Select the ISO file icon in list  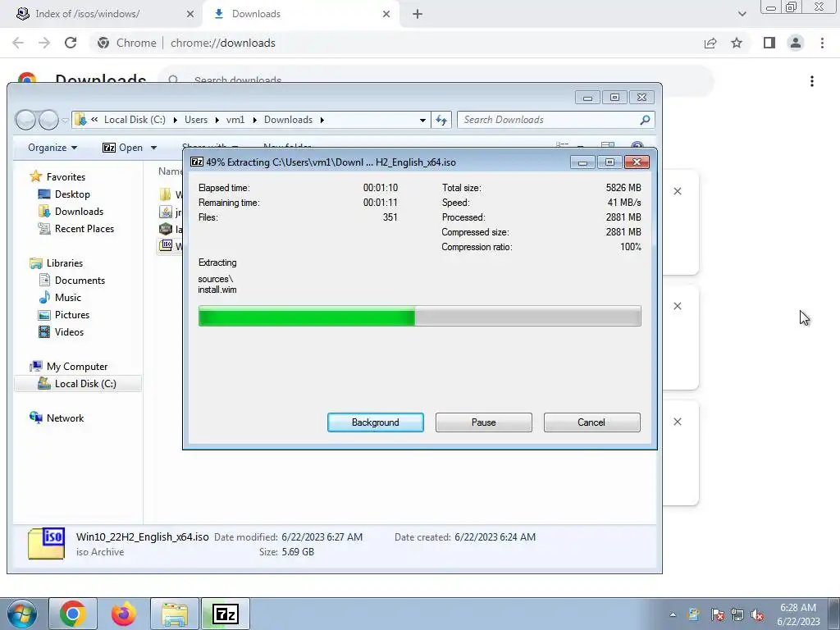pyautogui.click(x=166, y=245)
